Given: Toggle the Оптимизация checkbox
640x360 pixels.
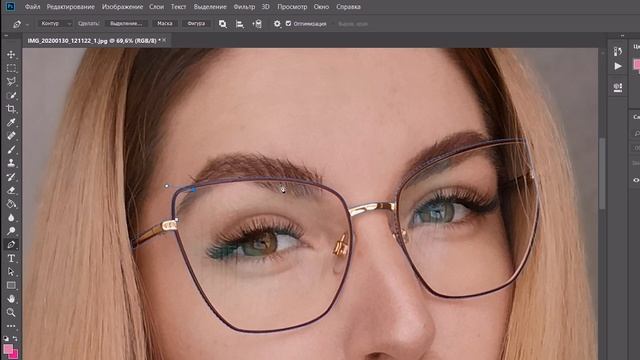Looking at the screenshot, I should click(289, 24).
